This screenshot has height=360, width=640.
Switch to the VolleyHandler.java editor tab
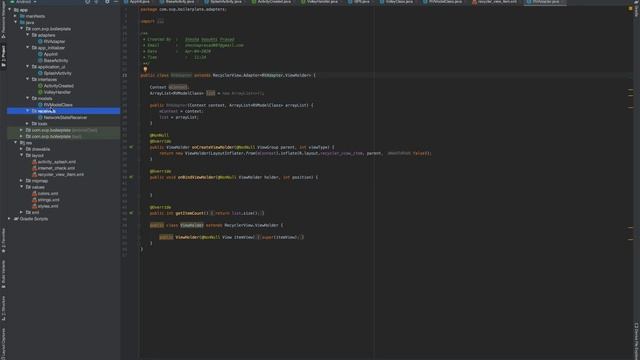click(320, 2)
